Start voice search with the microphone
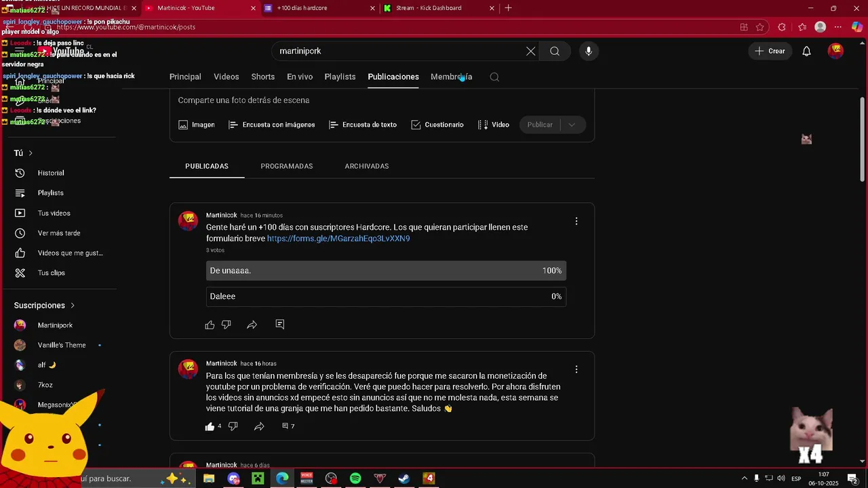Viewport: 868px width, 488px height. coord(589,51)
